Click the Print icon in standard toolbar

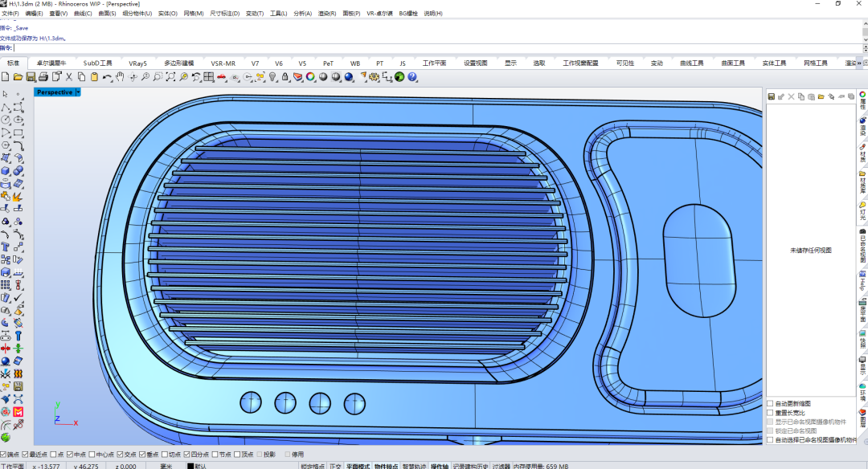43,77
